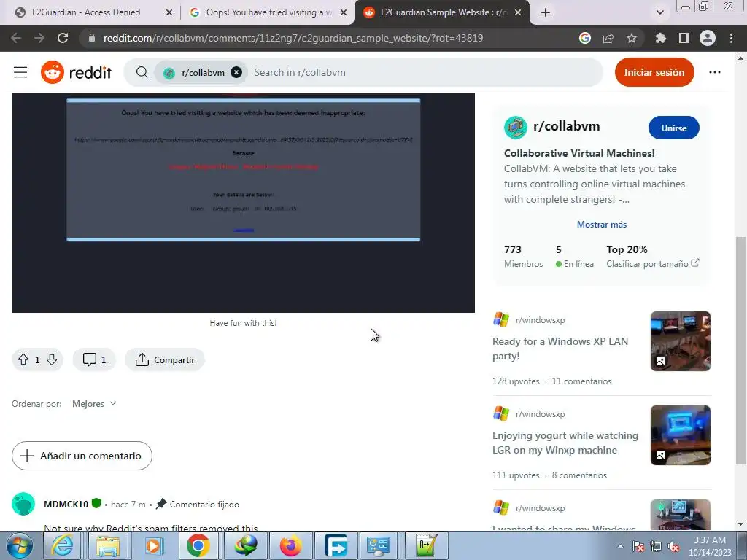Screen dimensions: 747x560
Task: Open LAN party post thumbnail
Action: click(681, 341)
